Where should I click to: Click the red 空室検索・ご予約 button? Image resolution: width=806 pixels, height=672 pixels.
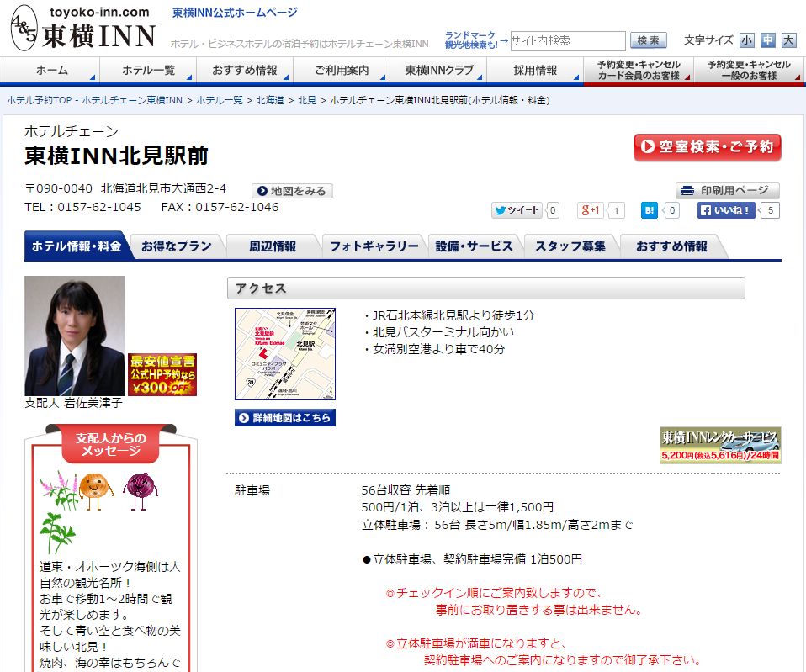(x=708, y=147)
